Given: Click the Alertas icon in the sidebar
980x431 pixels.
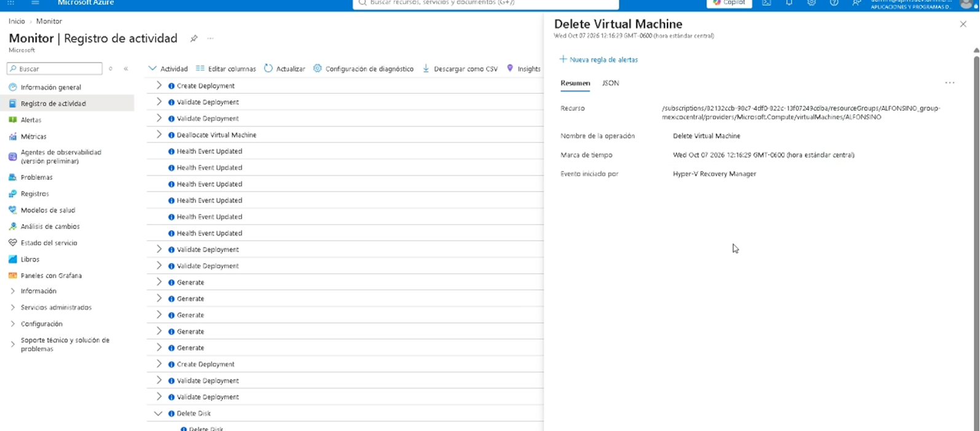Looking at the screenshot, I should 12,120.
